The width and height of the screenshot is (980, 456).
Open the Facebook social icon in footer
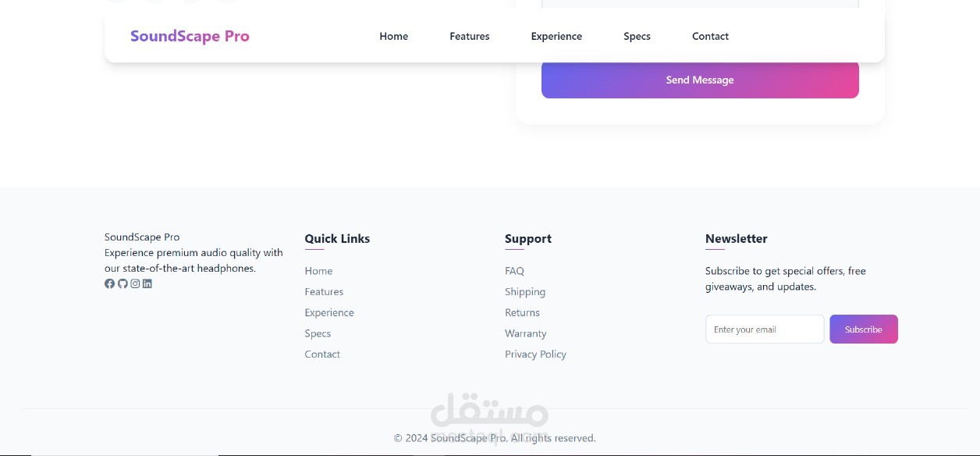point(109,283)
